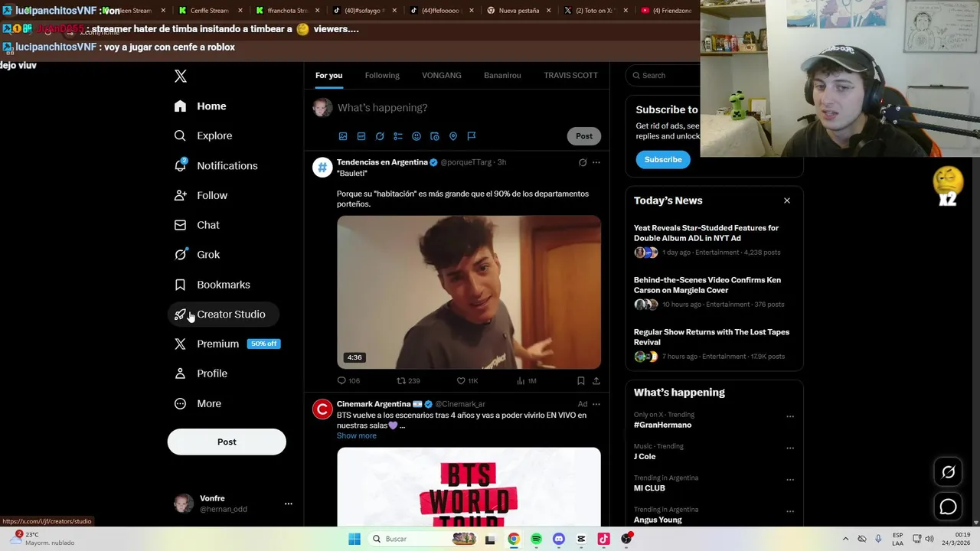
Task: Open the Follow page in sidebar
Action: pos(201,195)
